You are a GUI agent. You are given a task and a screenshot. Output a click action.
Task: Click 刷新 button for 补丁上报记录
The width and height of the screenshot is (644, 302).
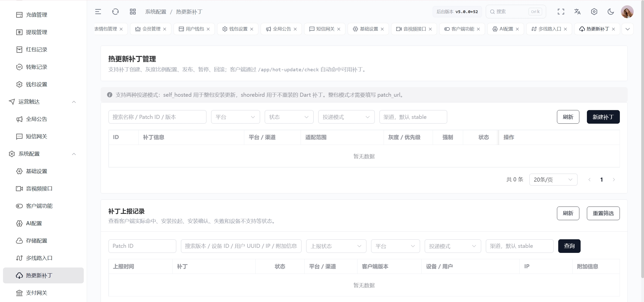(x=568, y=213)
